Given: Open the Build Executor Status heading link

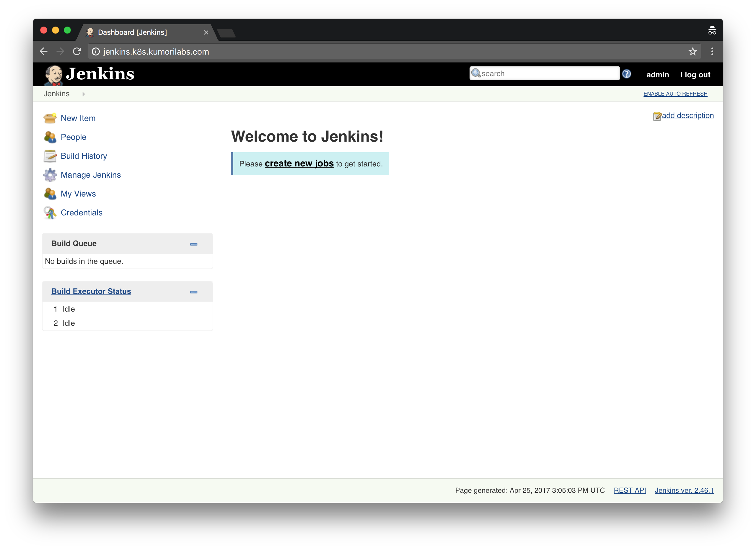Looking at the screenshot, I should [x=91, y=291].
